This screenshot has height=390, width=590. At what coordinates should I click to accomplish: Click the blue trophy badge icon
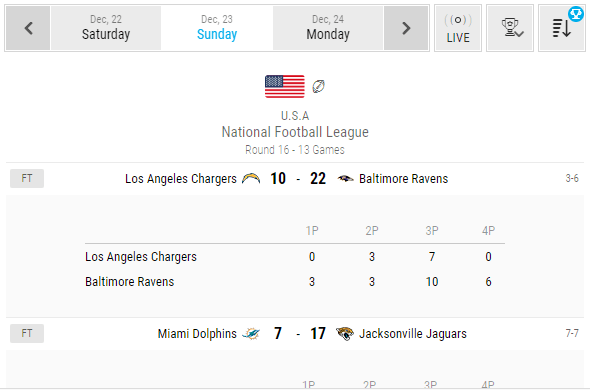(x=576, y=14)
